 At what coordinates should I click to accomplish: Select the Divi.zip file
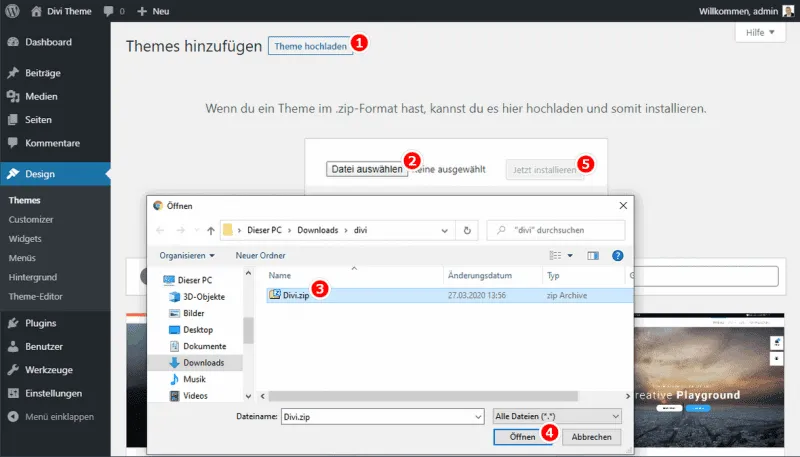449,295
